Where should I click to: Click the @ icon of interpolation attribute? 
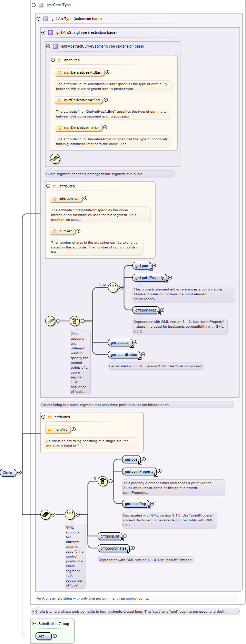pos(55,199)
